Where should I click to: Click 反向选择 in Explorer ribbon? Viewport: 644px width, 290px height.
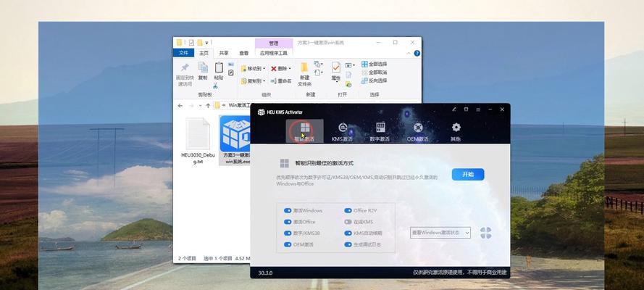(x=375, y=81)
